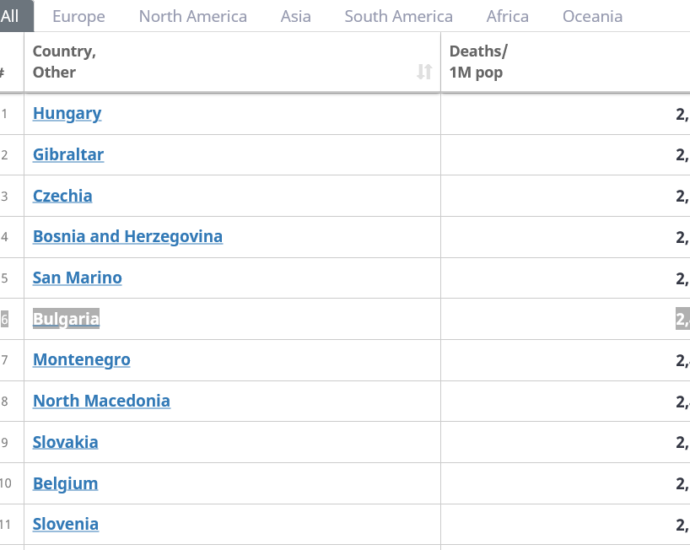
Task: Select the North America tab
Action: pyautogui.click(x=193, y=16)
